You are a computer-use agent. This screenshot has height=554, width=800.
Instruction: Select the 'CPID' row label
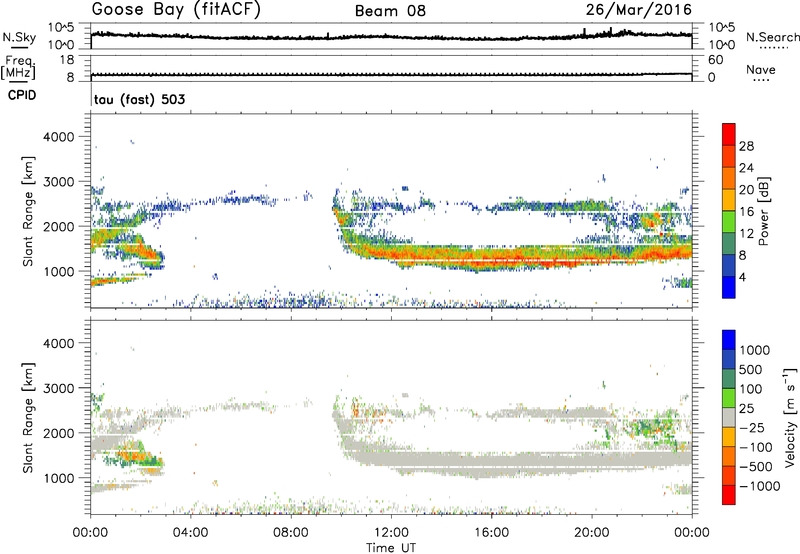point(22,95)
